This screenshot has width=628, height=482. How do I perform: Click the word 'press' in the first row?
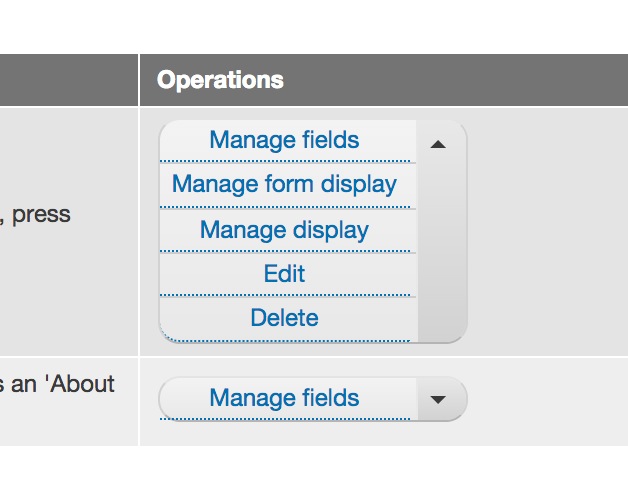pos(41,214)
